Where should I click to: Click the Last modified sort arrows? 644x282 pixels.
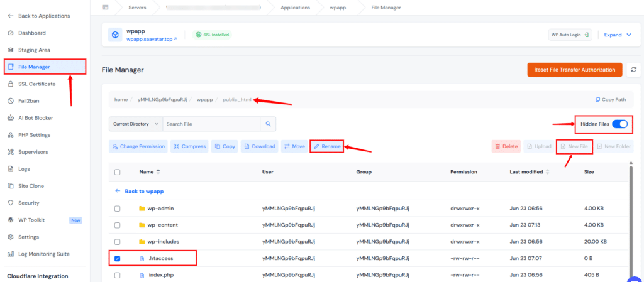tap(548, 171)
